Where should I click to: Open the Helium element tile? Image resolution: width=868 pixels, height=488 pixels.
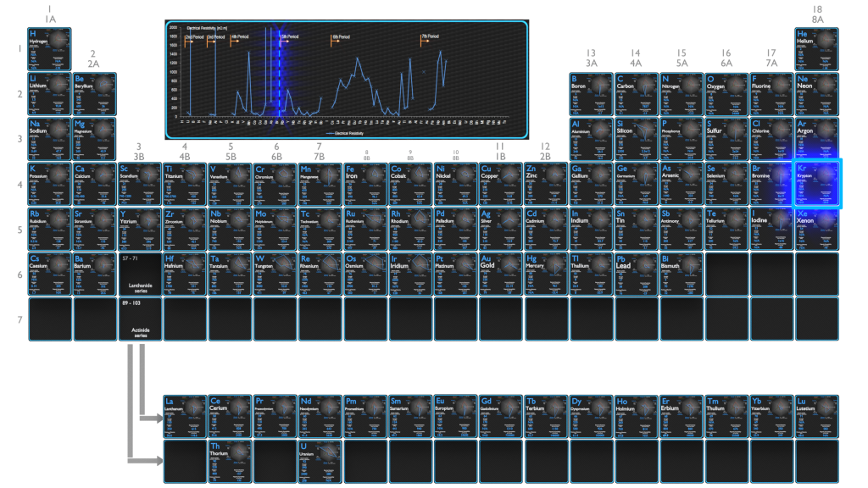pos(816,49)
